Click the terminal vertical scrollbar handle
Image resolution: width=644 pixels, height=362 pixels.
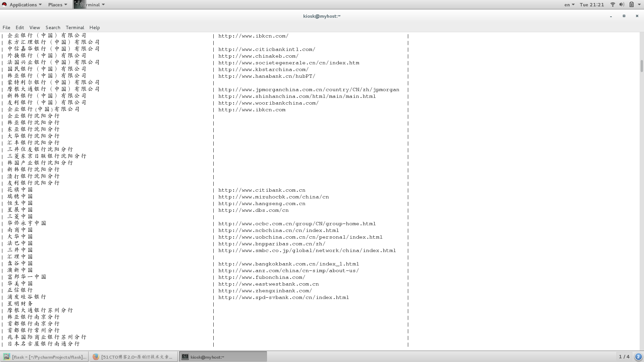tap(642, 66)
